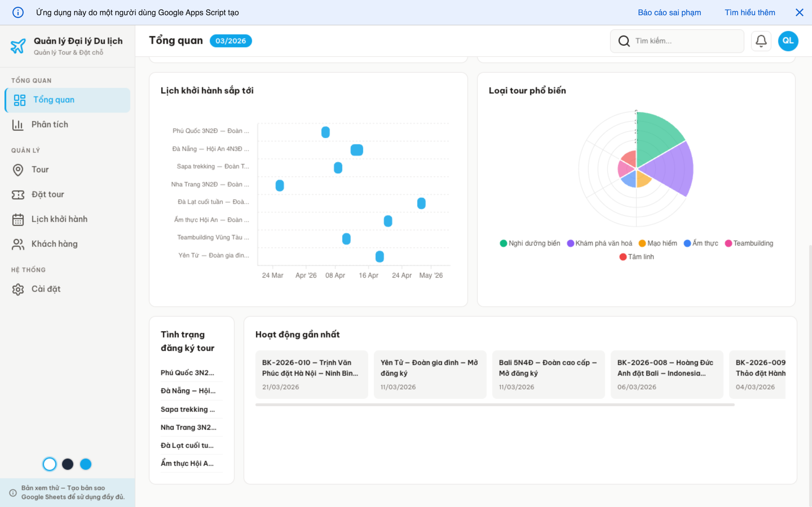Open the Tour menu item
Image resolution: width=812 pixels, height=507 pixels.
point(40,169)
